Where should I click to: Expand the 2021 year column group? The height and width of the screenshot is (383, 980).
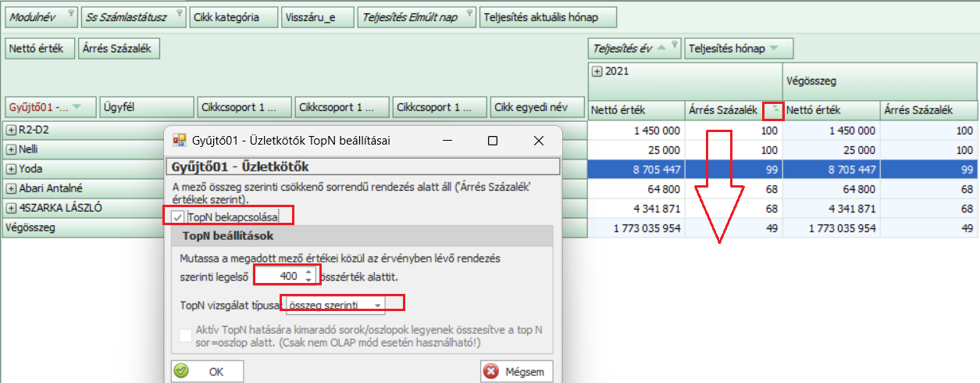click(x=597, y=71)
